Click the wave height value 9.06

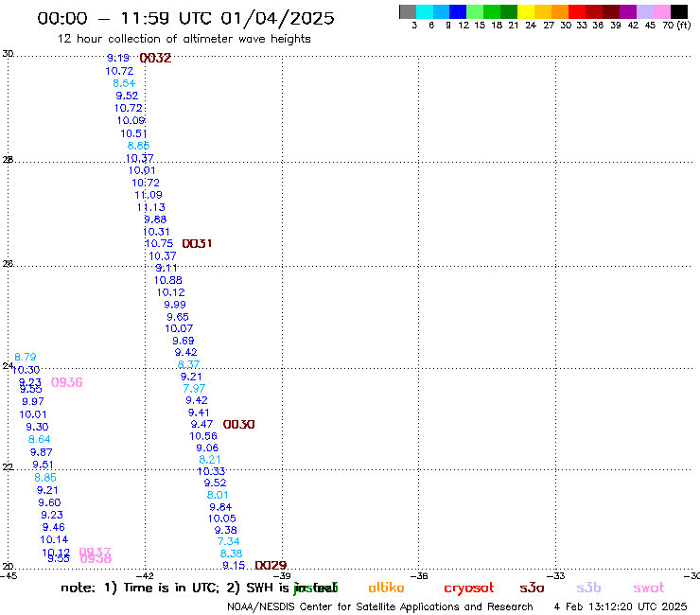pyautogui.click(x=207, y=448)
